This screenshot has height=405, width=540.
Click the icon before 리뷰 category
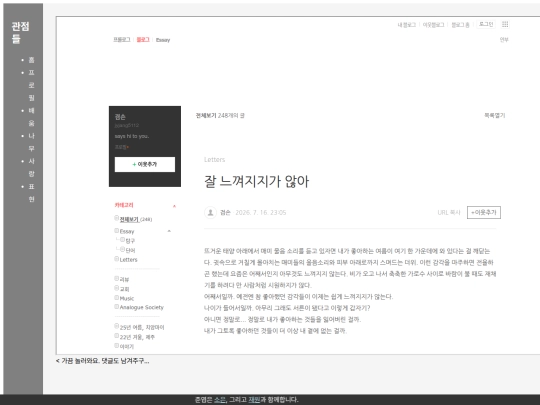coord(116,278)
